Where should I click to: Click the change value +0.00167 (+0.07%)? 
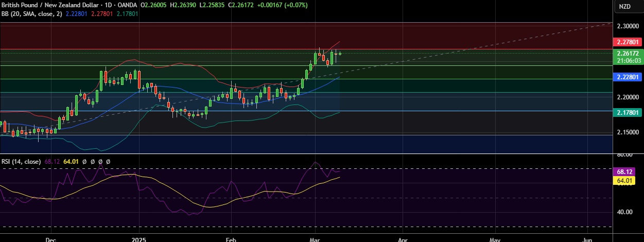283,6
